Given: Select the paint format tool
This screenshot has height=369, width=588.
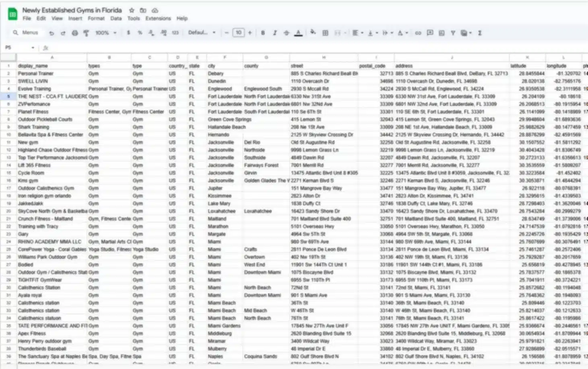Looking at the screenshot, I should 86,33.
